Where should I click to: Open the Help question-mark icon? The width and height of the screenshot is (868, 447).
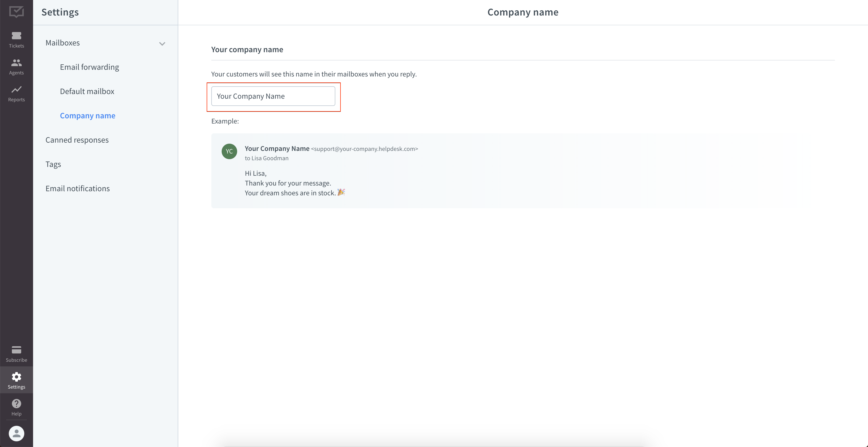point(16,404)
